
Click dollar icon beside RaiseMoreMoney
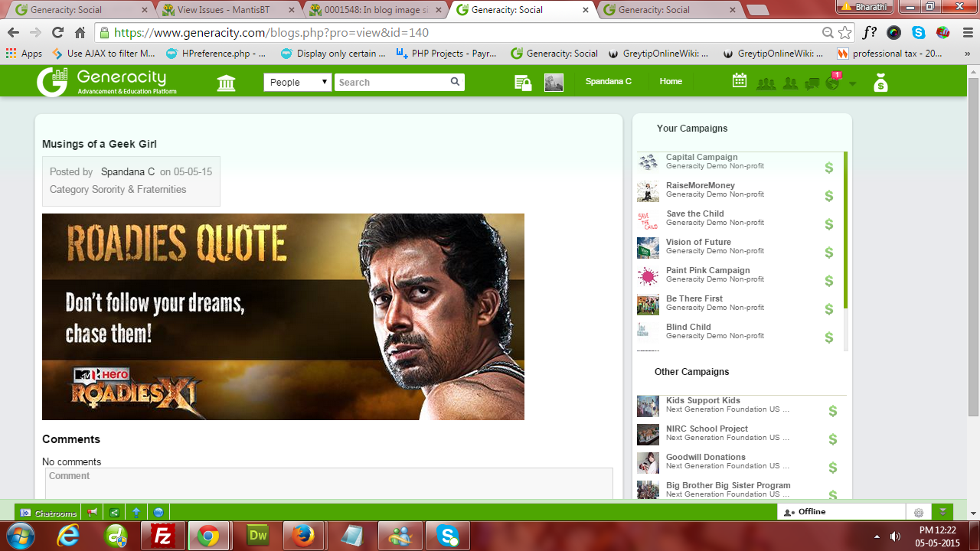coord(829,196)
